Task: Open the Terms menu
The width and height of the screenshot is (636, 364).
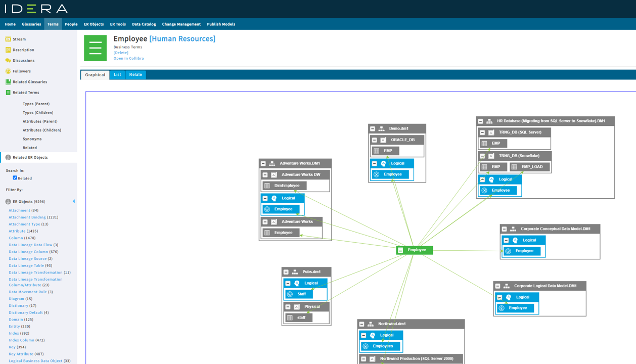Action: tap(53, 24)
